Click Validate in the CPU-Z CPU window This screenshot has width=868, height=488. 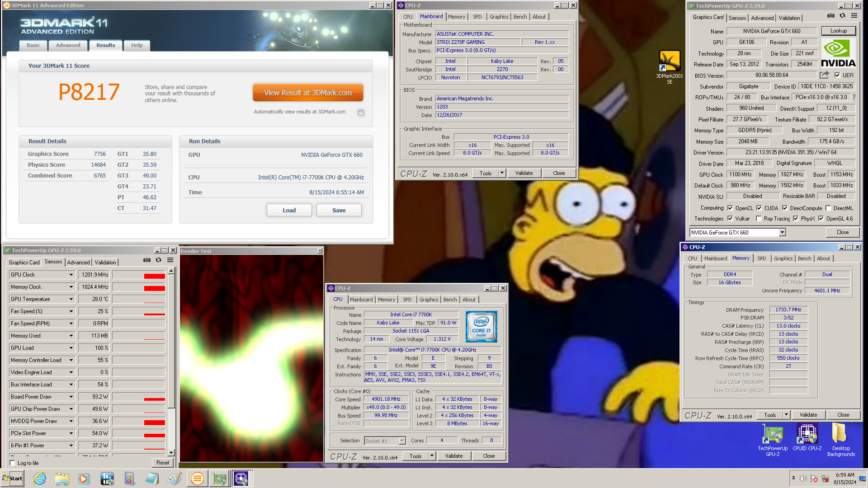[454, 456]
